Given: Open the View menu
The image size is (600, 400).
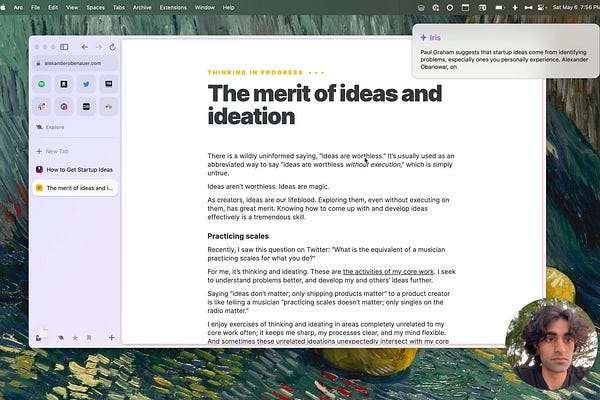Looking at the screenshot, I should click(x=72, y=7).
